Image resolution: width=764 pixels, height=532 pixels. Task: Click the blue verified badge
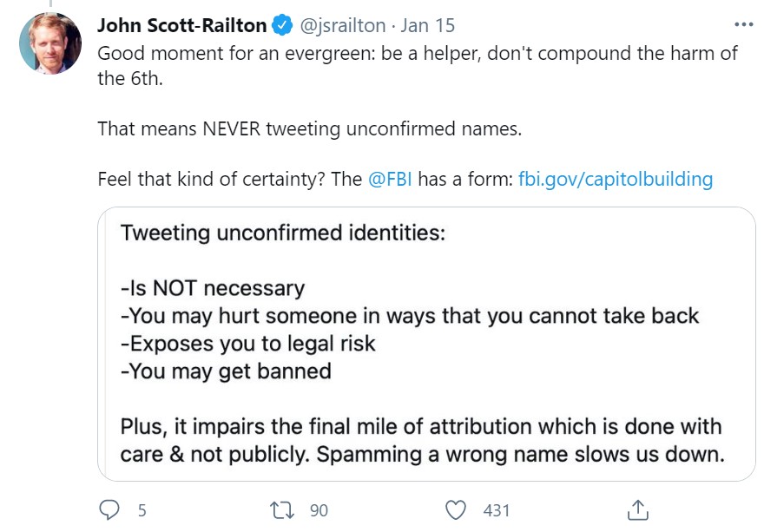283,25
